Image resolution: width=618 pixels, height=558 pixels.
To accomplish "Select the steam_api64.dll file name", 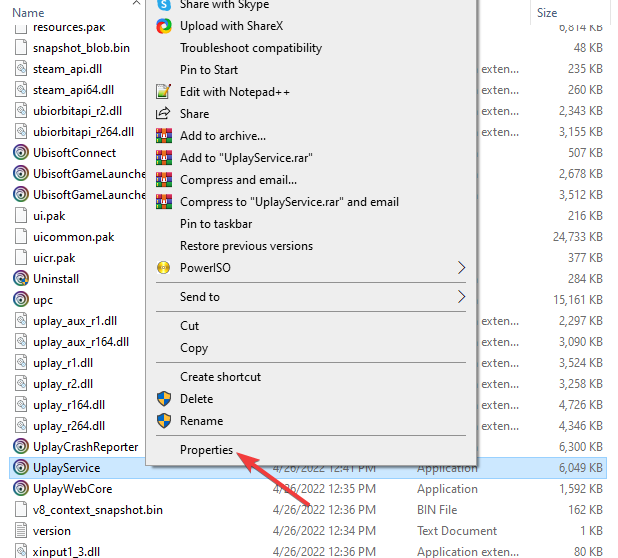I will tap(73, 90).
